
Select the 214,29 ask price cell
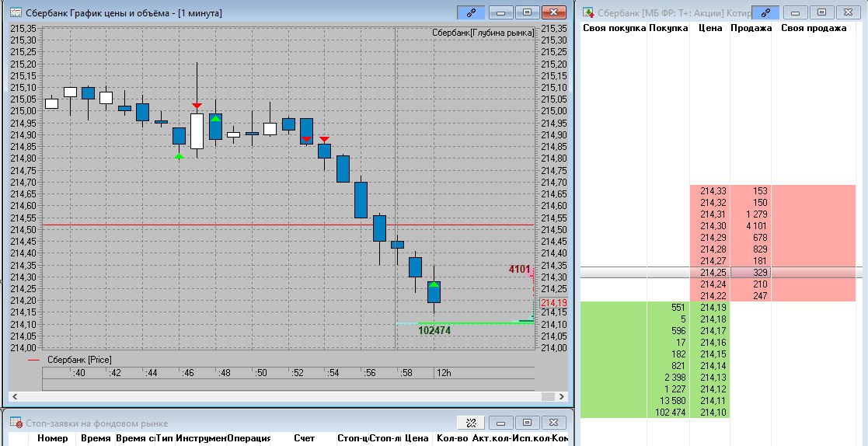pos(710,238)
